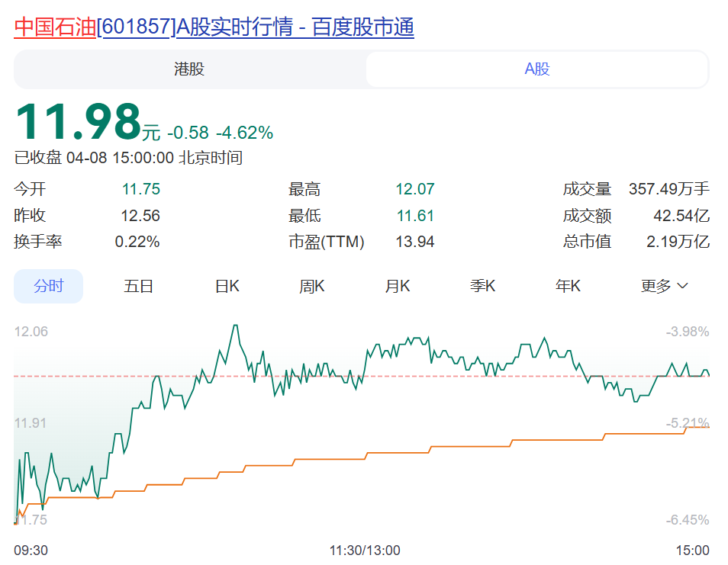Click the 成交量 volume figure
The height and width of the screenshot is (565, 728).
(668, 188)
